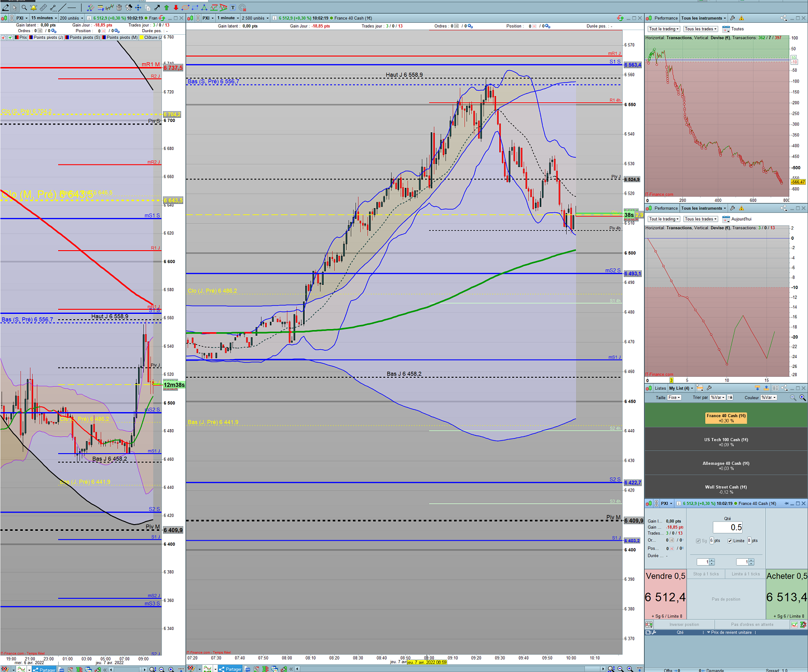The width and height of the screenshot is (808, 672).
Task: Select the ruler measurement tool
Action: coord(43,8)
